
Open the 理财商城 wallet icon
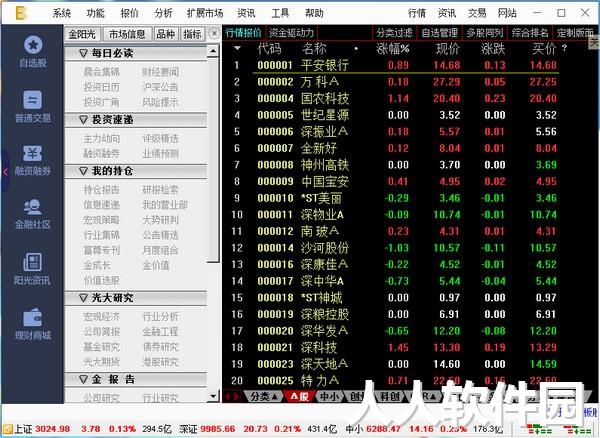coord(33,318)
